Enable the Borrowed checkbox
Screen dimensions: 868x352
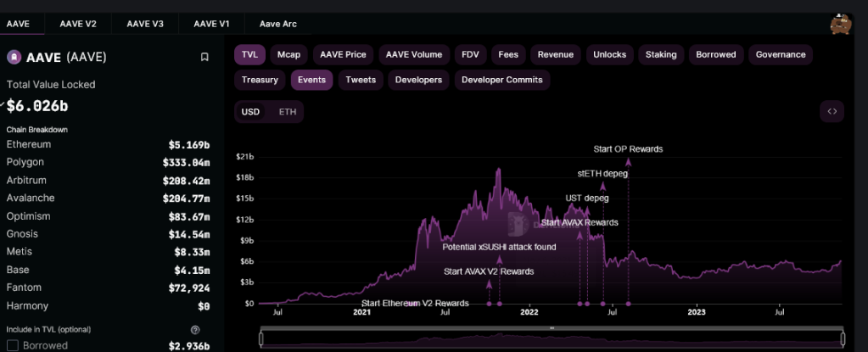coord(13,346)
